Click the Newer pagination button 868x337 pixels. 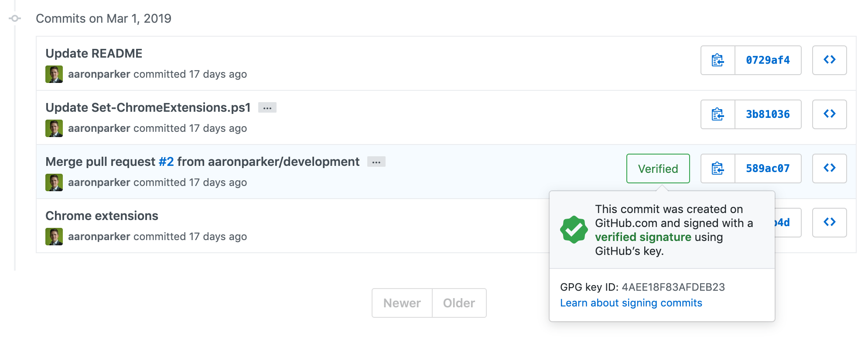tap(402, 303)
